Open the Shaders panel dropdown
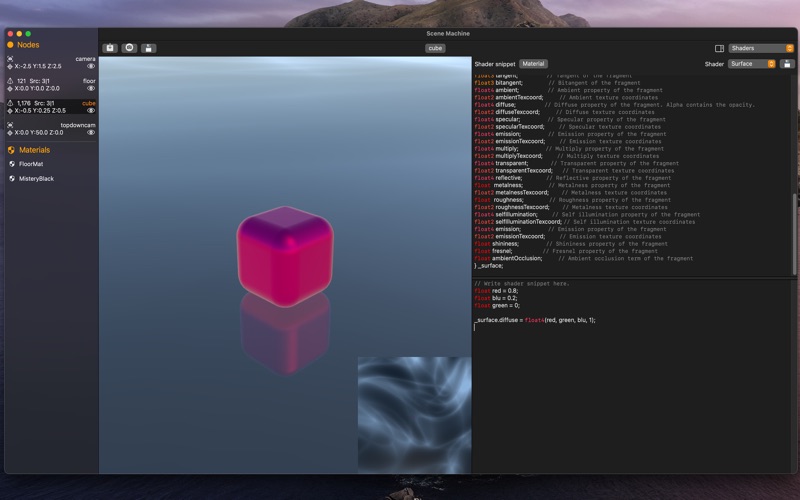The width and height of the screenshot is (800, 500). pos(760,48)
